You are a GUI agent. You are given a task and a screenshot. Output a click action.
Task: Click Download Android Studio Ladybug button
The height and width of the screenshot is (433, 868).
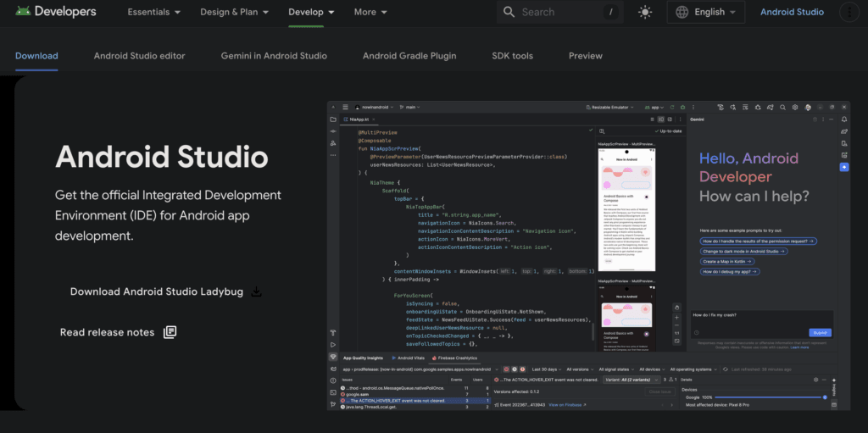pos(165,291)
